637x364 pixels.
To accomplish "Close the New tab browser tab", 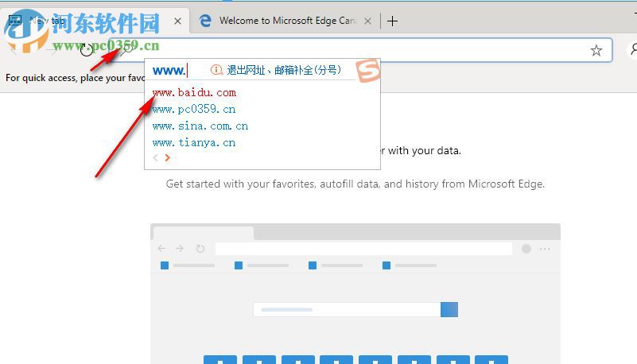I will click(177, 21).
